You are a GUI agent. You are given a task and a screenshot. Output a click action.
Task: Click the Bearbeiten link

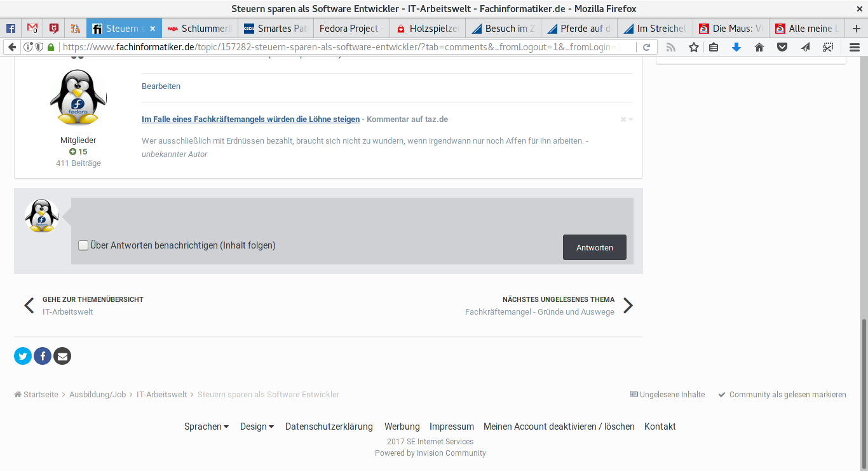pos(161,86)
